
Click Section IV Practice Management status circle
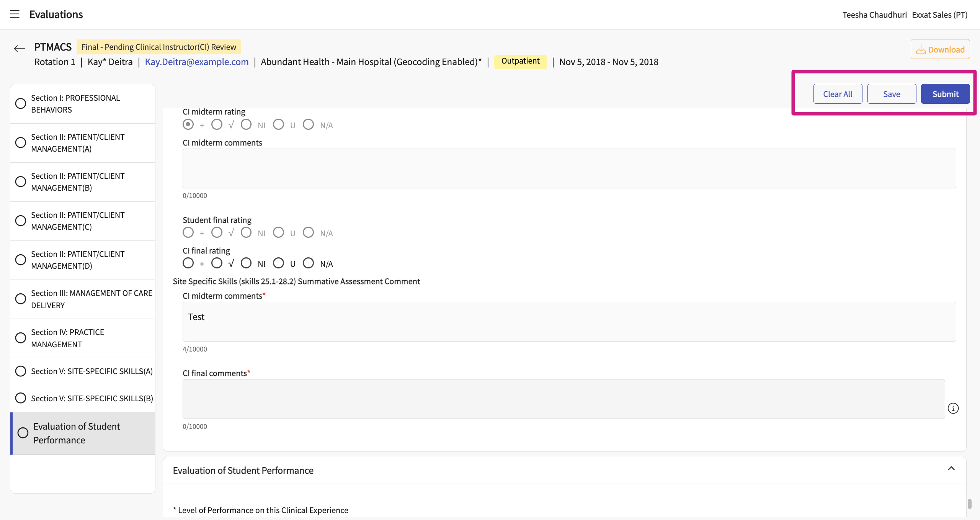21,338
